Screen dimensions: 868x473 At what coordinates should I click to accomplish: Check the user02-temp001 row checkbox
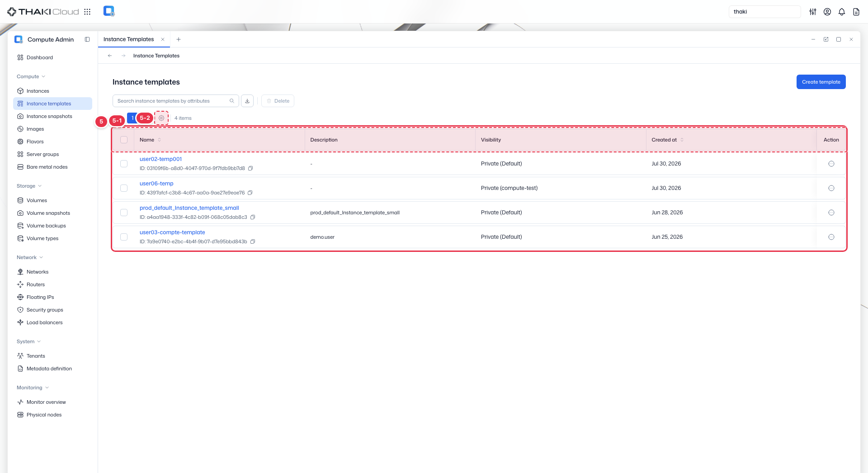tap(124, 164)
